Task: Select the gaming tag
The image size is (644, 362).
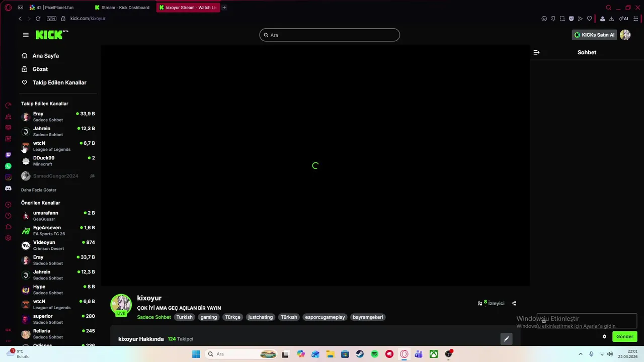Action: (208, 317)
